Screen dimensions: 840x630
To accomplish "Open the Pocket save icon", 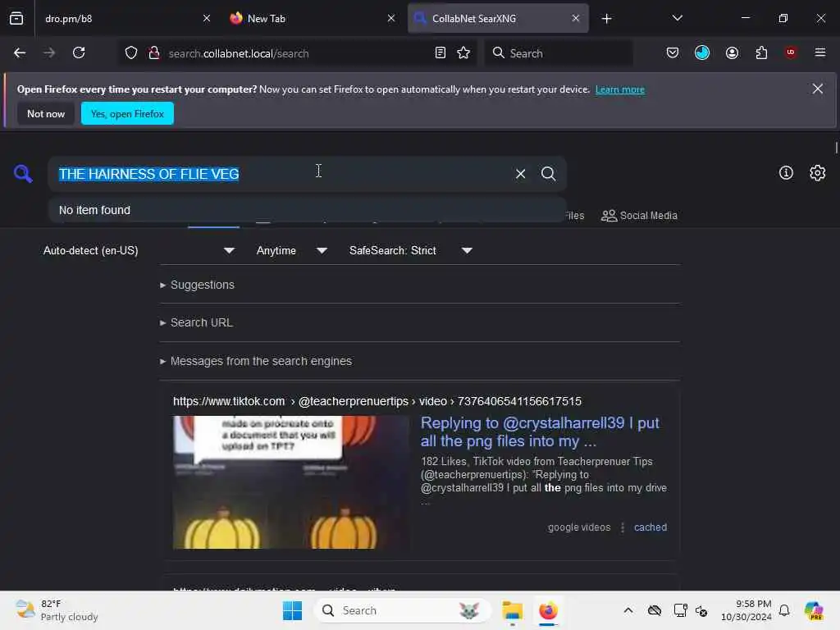I will [673, 53].
